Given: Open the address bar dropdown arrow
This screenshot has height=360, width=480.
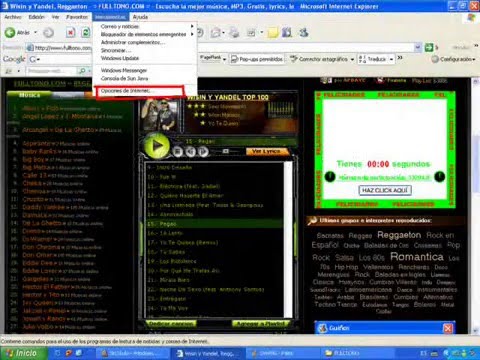Looking at the screenshot, I should click(x=418, y=48).
